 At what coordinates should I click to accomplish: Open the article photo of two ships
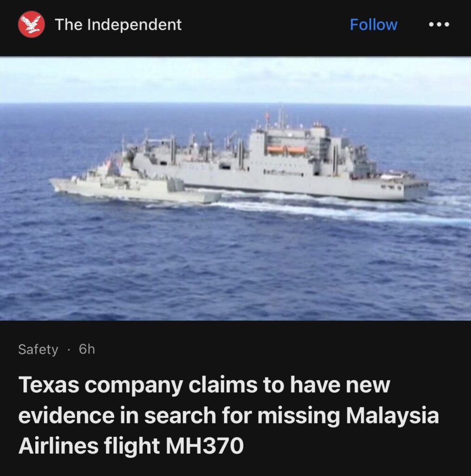(235, 188)
